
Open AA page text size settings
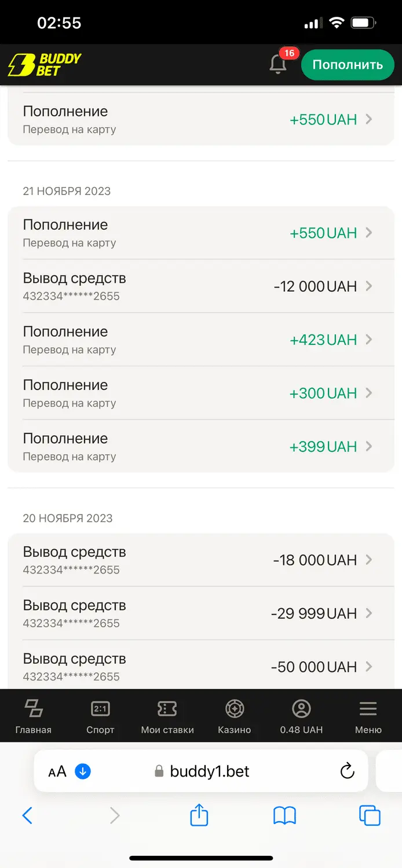click(57, 771)
